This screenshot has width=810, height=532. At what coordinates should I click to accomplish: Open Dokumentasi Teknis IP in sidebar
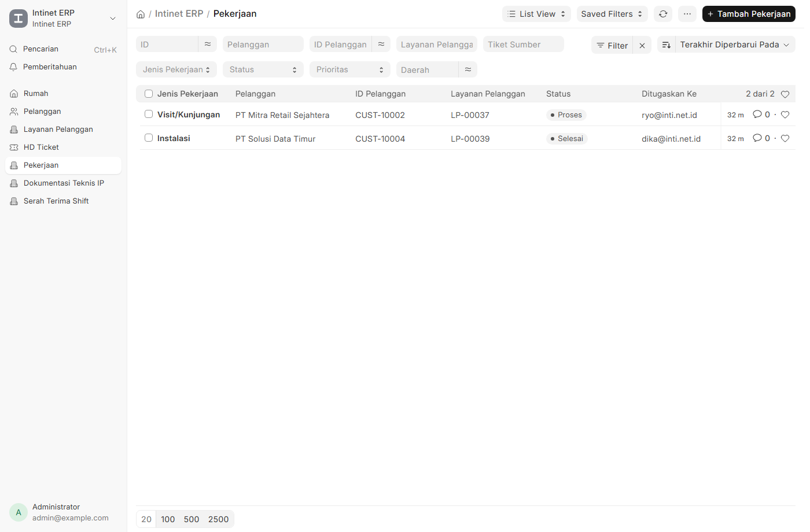coord(63,183)
